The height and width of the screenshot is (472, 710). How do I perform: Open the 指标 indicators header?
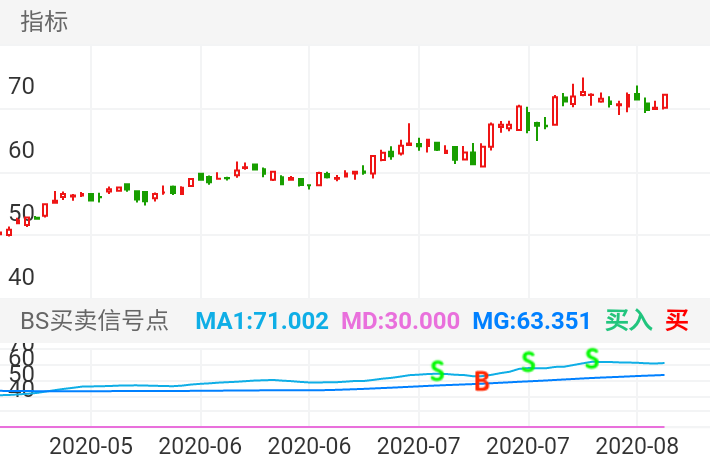(x=45, y=22)
